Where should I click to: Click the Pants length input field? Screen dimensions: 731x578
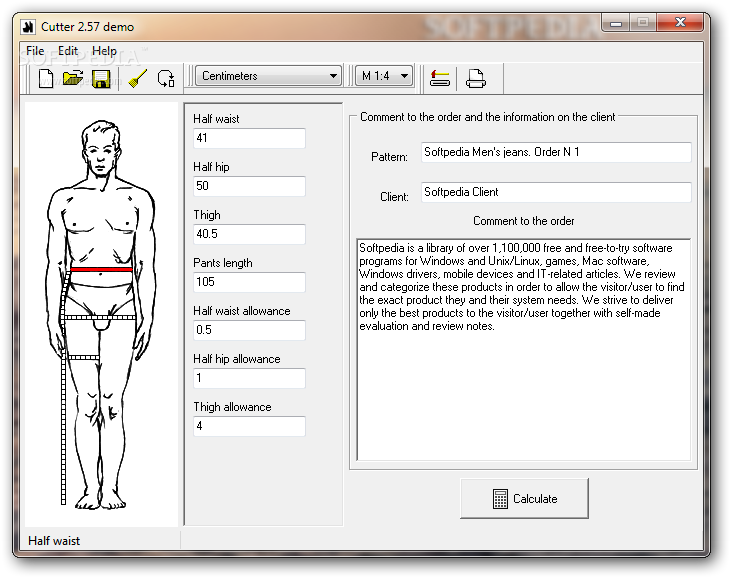click(249, 282)
